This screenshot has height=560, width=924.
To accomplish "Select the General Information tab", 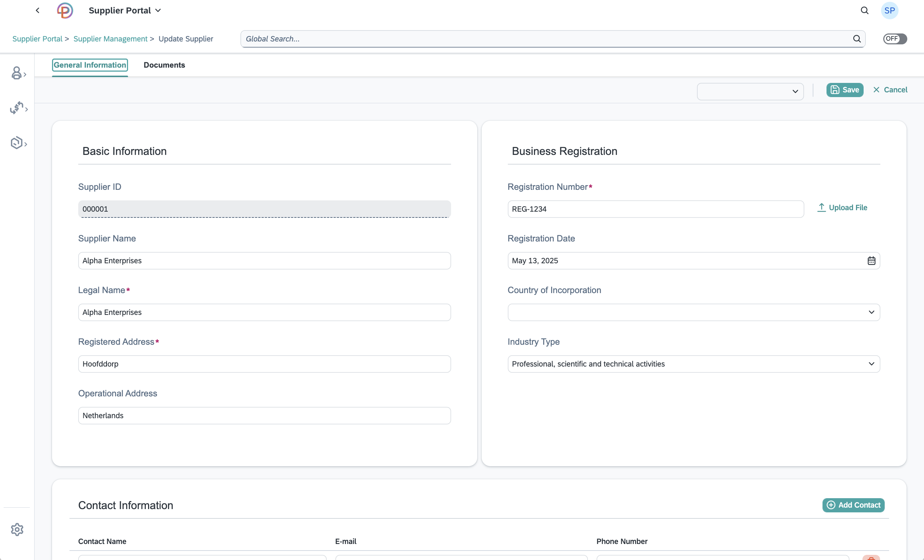I will click(90, 65).
